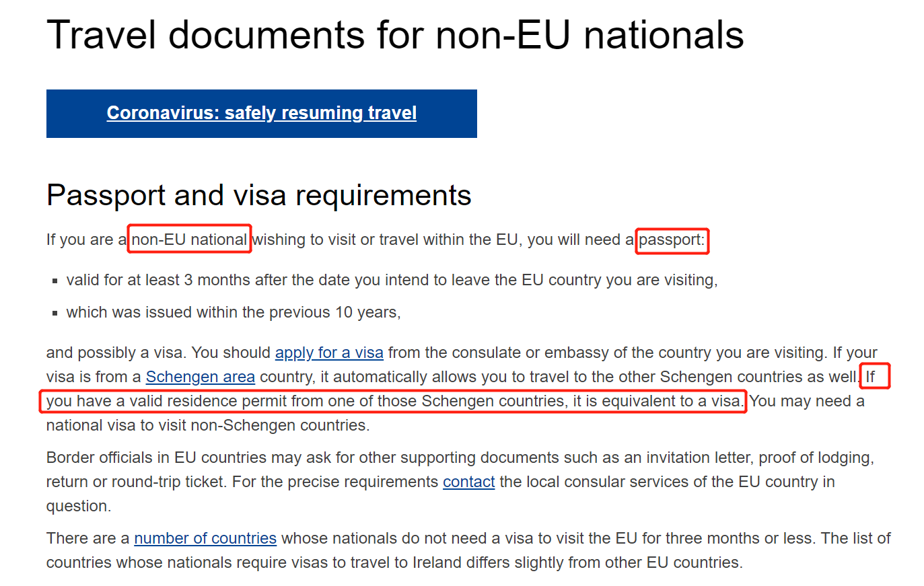Open the Coronavirus: safely resuming travel link
The image size is (924, 586).
tap(261, 113)
